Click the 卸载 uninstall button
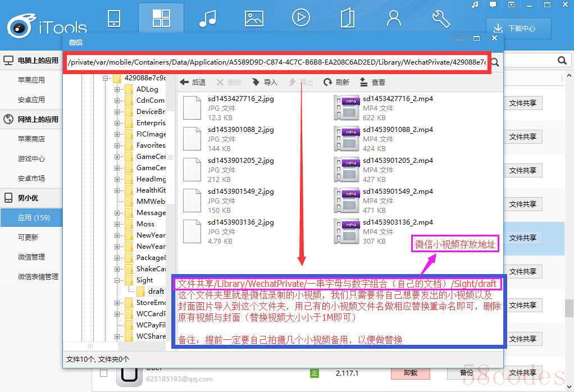 point(411,372)
